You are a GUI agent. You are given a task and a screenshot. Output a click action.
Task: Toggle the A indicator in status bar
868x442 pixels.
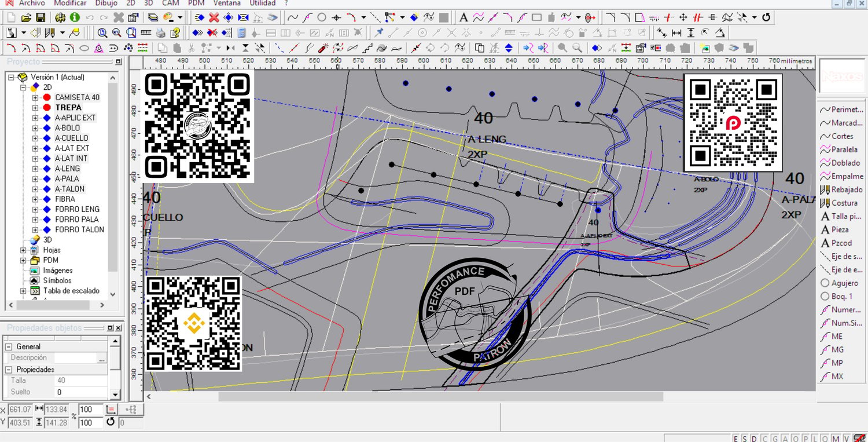tap(784, 439)
